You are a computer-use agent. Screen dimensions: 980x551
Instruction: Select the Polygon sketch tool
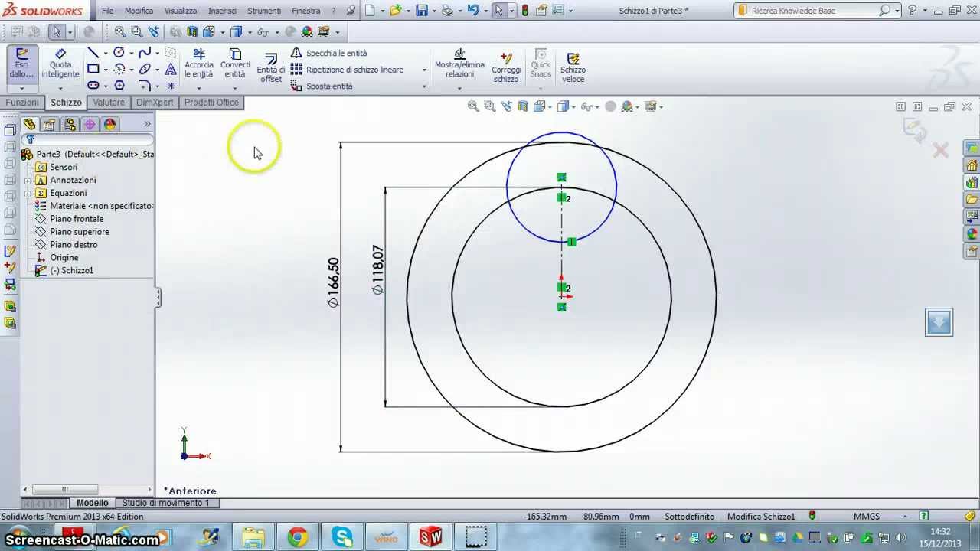click(x=119, y=86)
